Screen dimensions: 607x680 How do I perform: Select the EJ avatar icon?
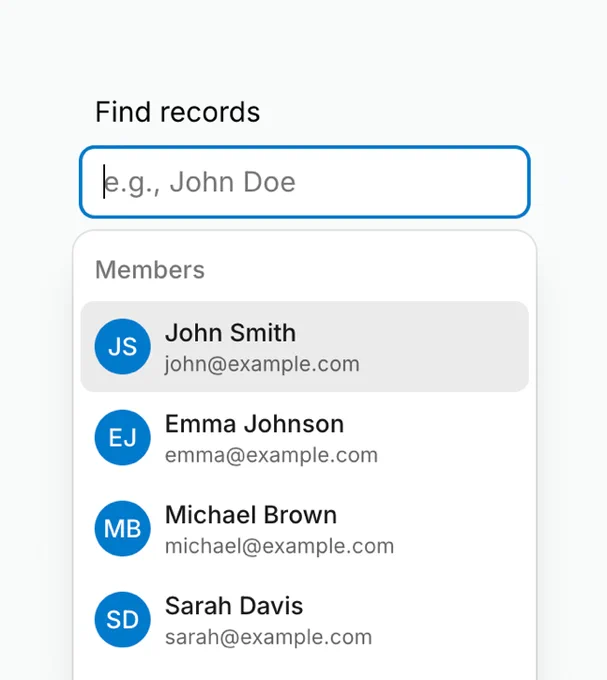(123, 438)
